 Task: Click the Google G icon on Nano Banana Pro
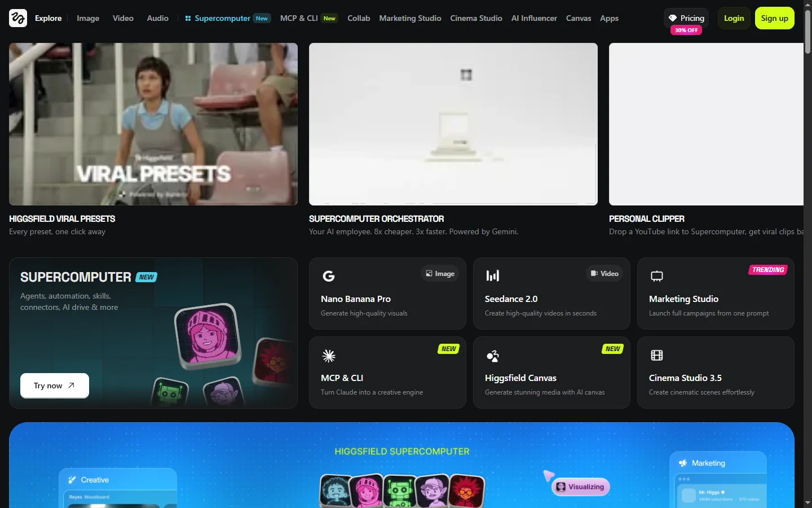328,276
